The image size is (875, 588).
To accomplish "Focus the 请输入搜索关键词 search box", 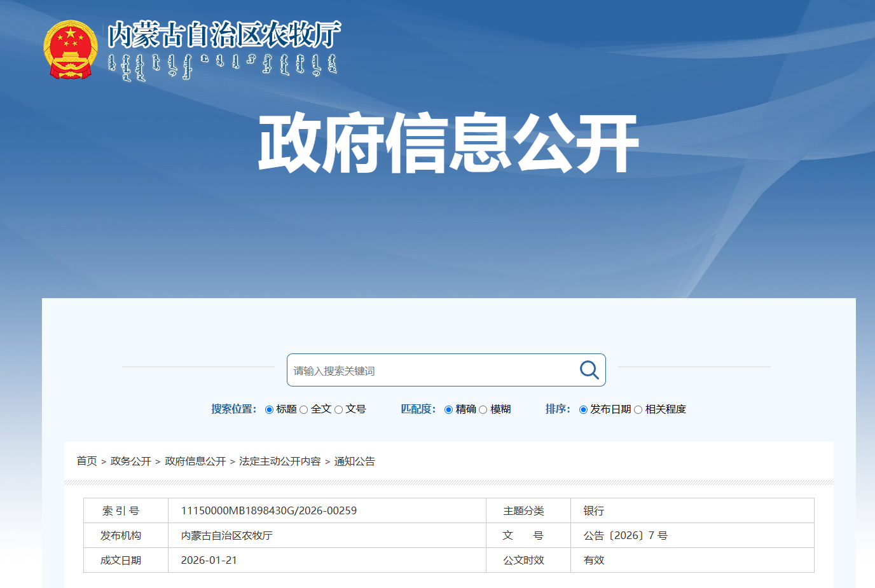I will [x=432, y=371].
